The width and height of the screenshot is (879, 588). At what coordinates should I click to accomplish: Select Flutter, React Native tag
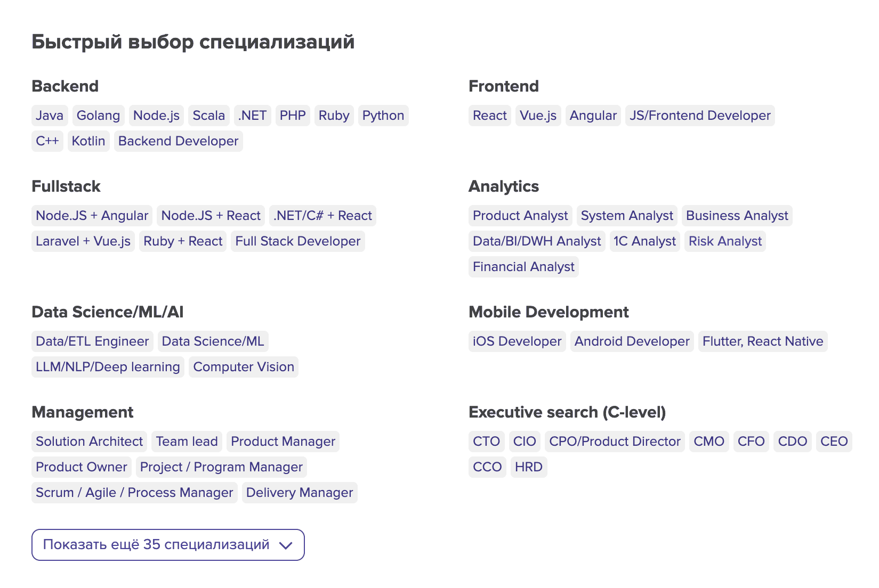pyautogui.click(x=762, y=341)
